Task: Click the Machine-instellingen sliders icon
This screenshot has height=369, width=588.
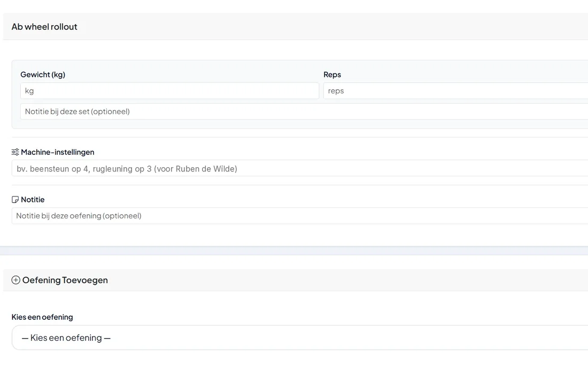Action: (x=15, y=152)
